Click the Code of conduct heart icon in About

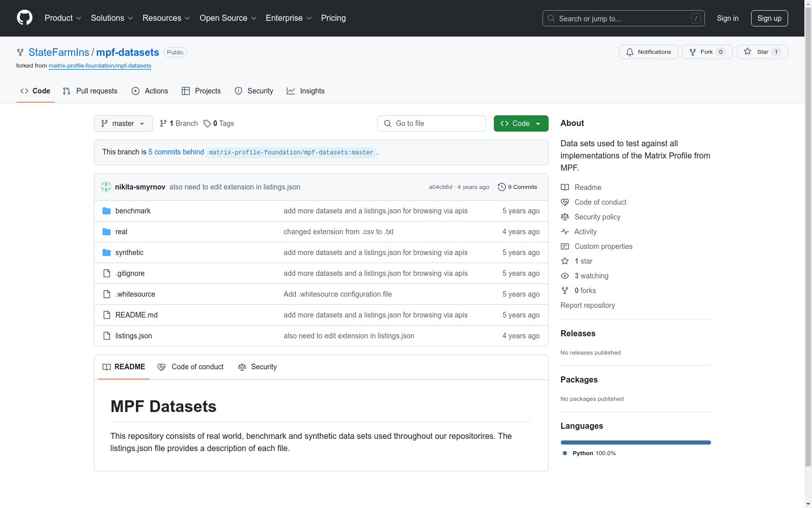click(x=565, y=202)
